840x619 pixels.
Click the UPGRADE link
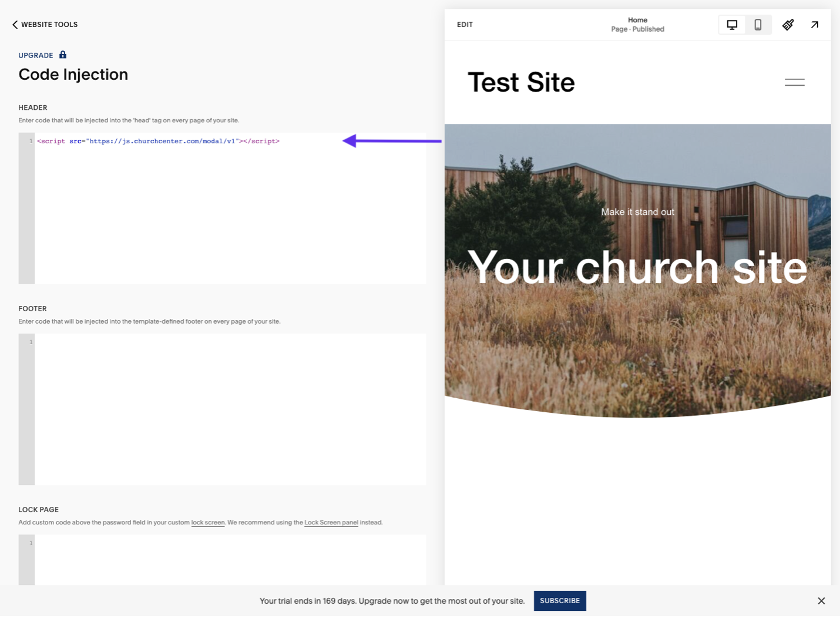tap(36, 55)
